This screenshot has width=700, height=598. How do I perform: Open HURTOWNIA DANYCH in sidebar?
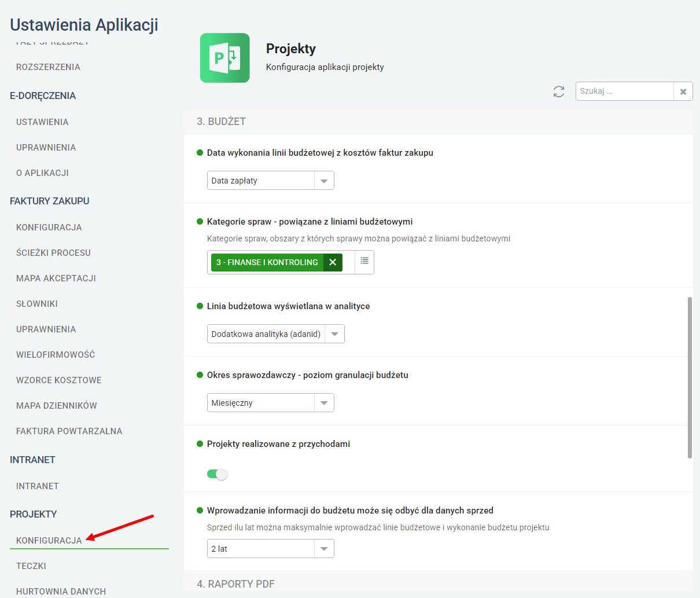(x=61, y=592)
